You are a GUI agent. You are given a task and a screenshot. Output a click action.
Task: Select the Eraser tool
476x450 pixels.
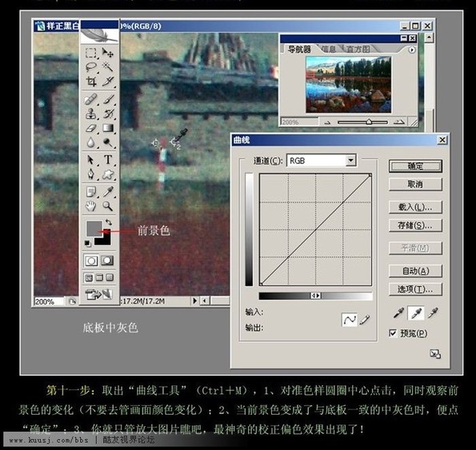(90, 128)
